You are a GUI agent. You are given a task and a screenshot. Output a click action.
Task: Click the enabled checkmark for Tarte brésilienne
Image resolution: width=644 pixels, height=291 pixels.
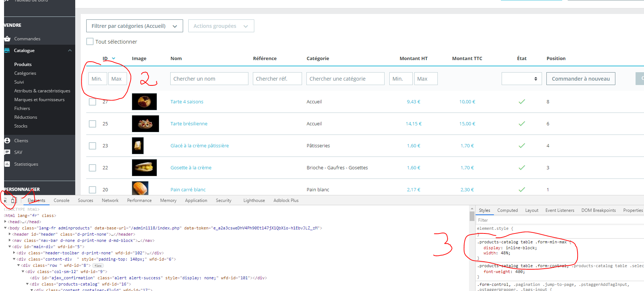click(x=521, y=124)
